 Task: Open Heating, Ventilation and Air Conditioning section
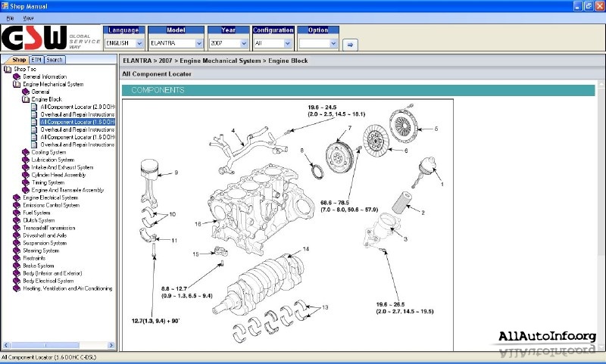(x=67, y=288)
